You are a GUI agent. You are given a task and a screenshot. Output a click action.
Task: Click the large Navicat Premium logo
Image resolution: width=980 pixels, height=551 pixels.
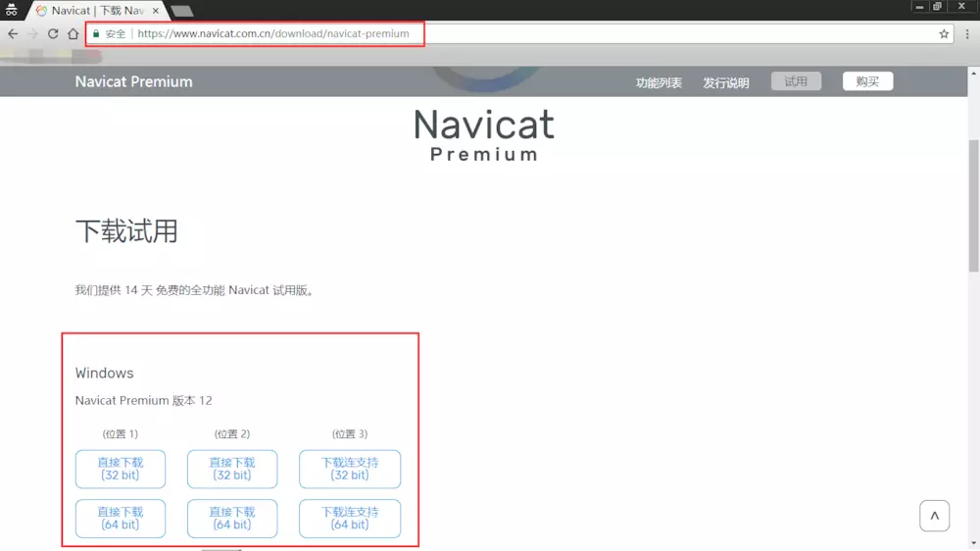pyautogui.click(x=484, y=134)
